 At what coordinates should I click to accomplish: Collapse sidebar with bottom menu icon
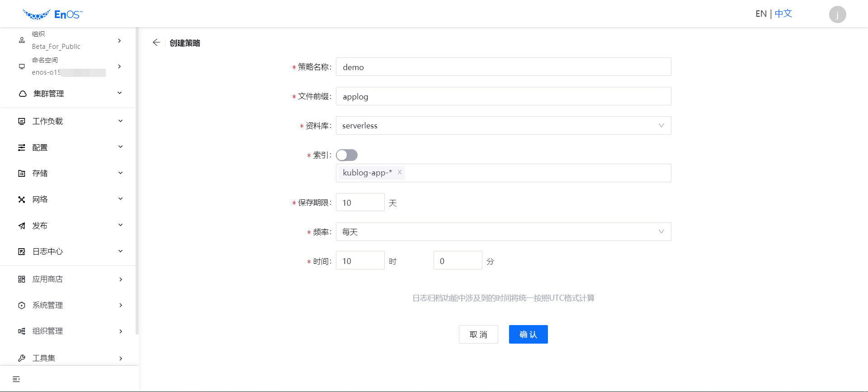[16, 379]
